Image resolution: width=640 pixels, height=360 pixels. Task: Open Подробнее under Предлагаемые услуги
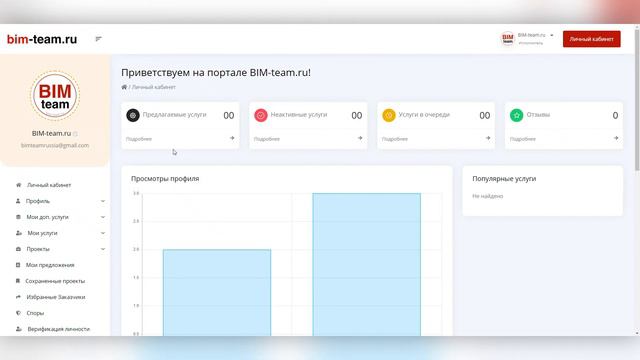139,139
